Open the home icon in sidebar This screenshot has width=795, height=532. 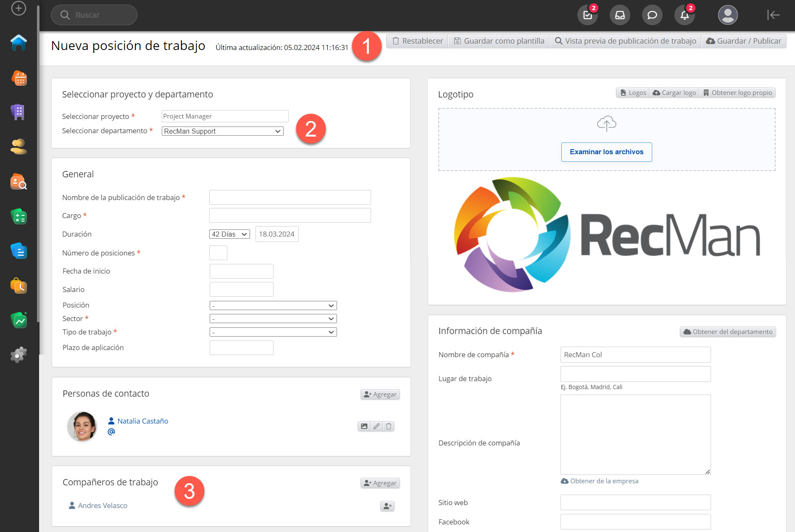[18, 43]
